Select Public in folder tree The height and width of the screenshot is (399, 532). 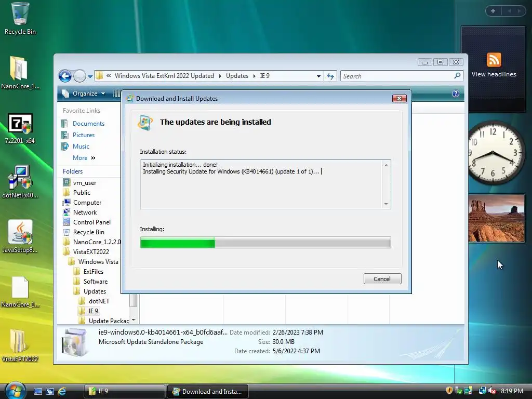pos(82,193)
